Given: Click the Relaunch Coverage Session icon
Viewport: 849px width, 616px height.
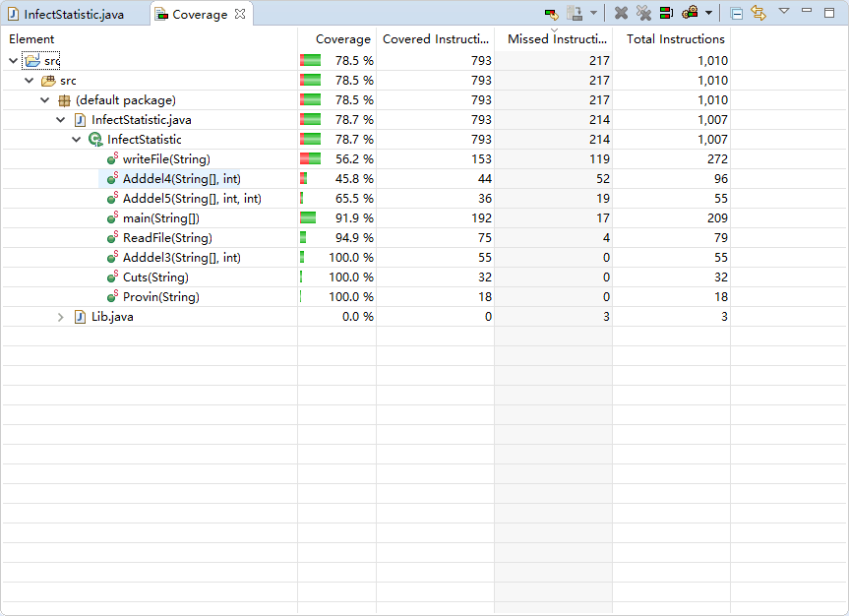Looking at the screenshot, I should (551, 14).
